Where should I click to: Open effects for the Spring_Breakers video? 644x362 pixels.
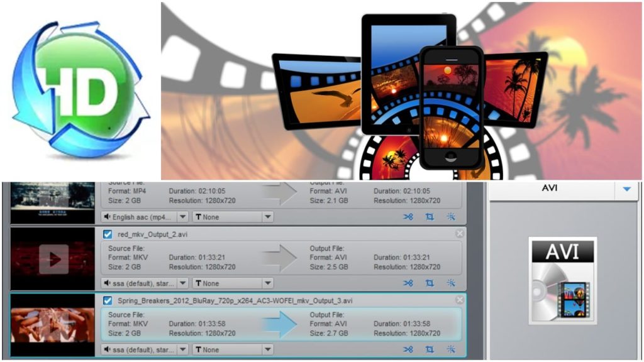[x=451, y=349]
